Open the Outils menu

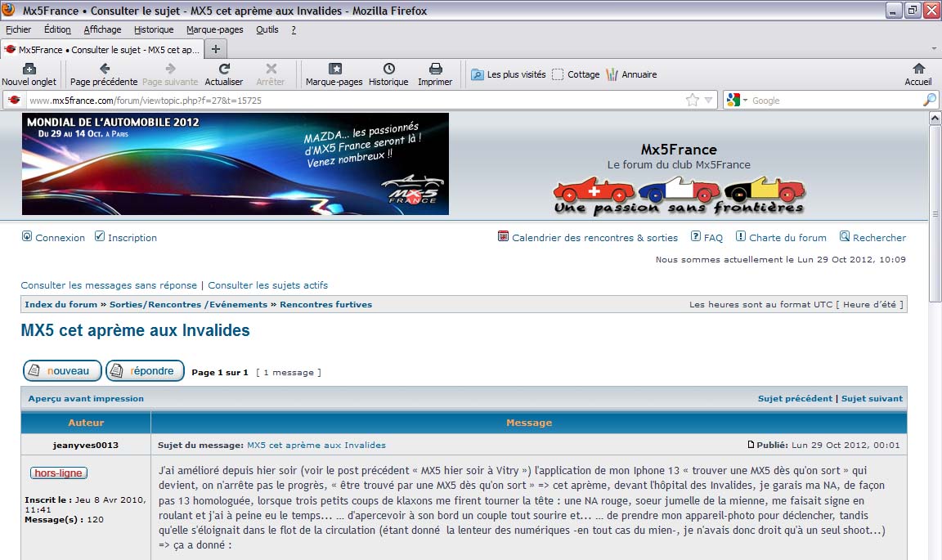[x=267, y=29]
